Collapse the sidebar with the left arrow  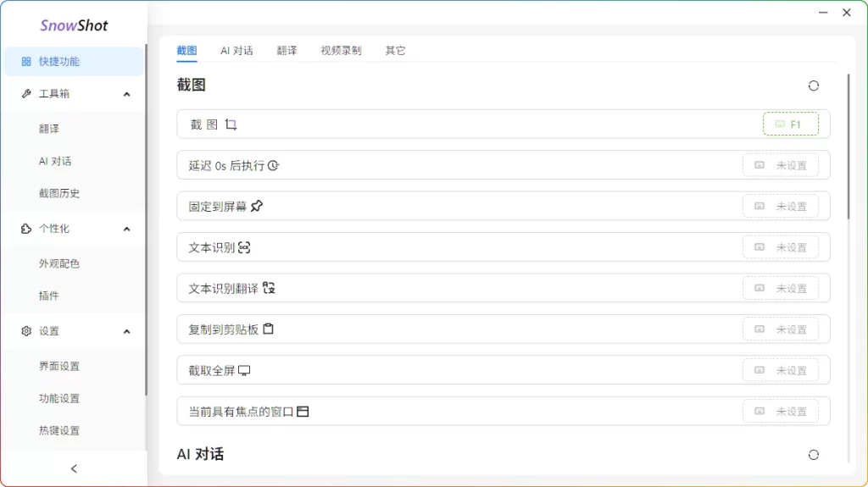pos(74,468)
